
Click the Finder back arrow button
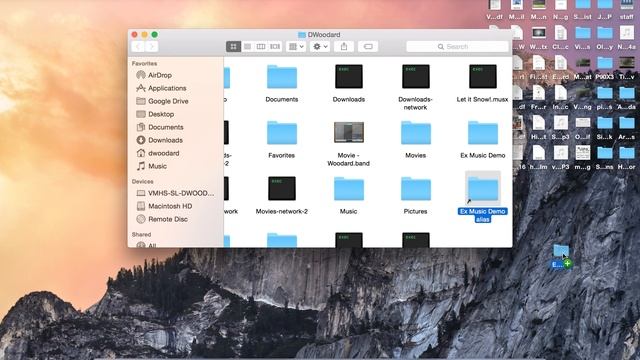(138, 47)
